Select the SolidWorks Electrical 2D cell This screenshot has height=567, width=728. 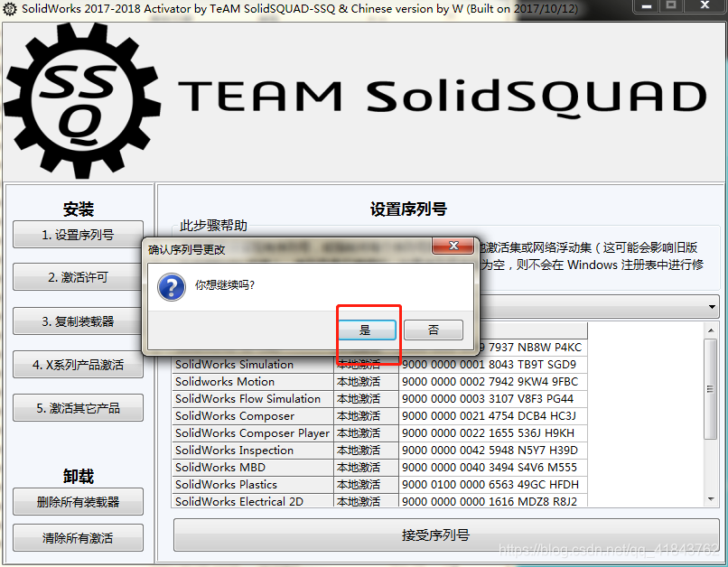pyautogui.click(x=253, y=501)
